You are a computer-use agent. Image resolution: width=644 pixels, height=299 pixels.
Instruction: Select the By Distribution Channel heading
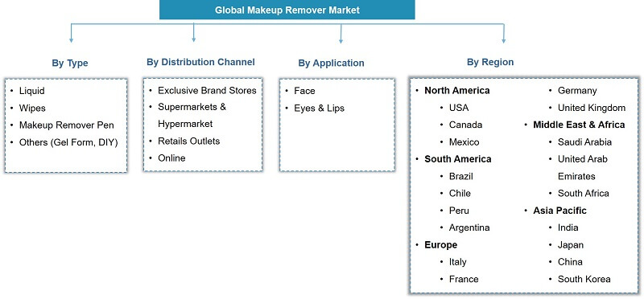click(200, 62)
